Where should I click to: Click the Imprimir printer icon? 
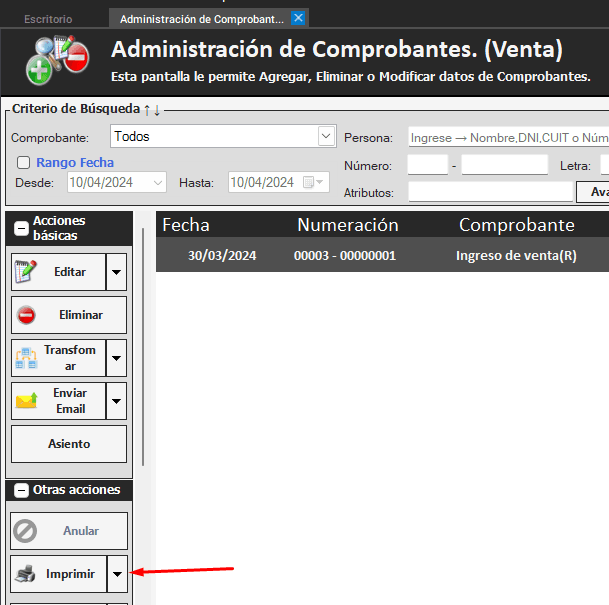pos(27,574)
